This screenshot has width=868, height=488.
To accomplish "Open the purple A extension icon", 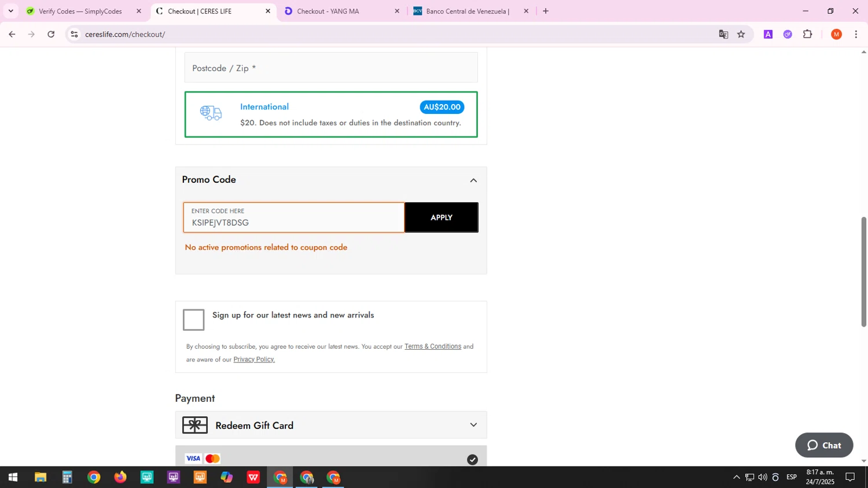I will click(768, 35).
